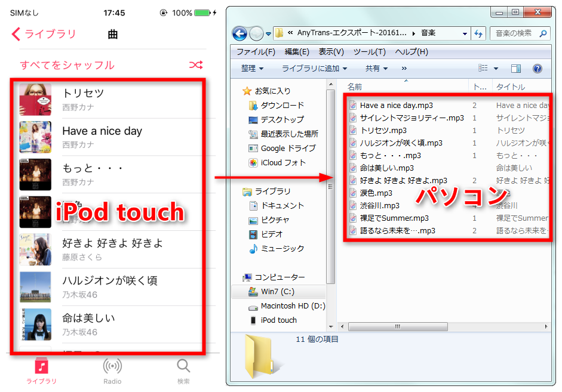
Task: Open the 検索 tab on the iPod
Action: 183,371
